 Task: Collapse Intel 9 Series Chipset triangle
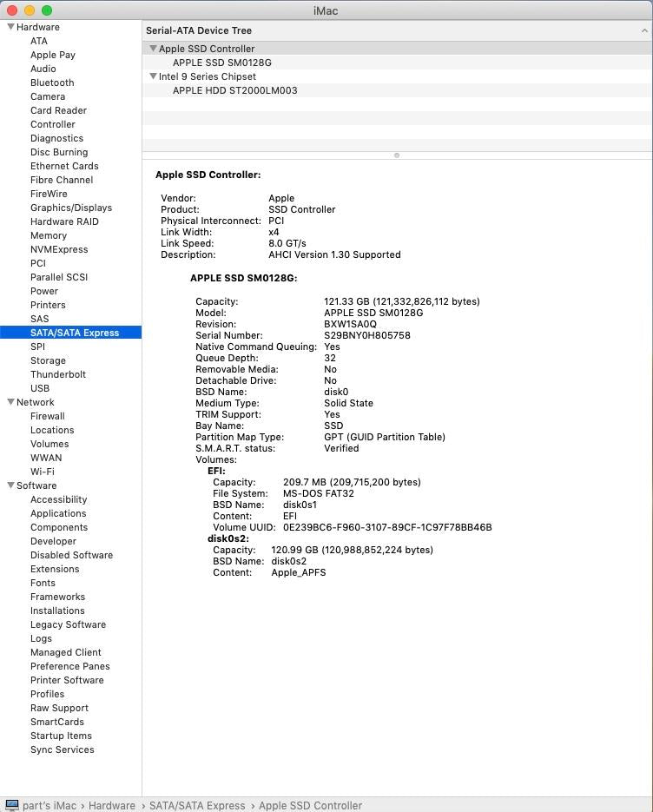153,76
